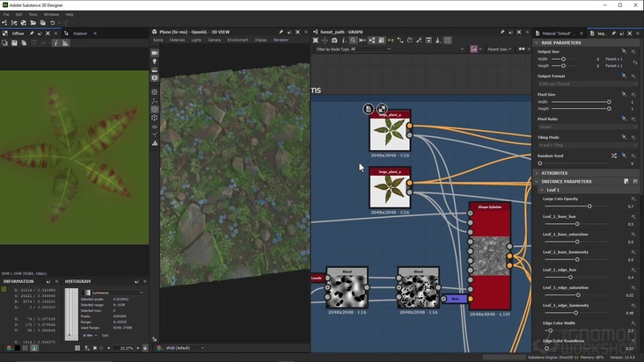644x362 pixels.
Task: Click the green color swatch in Information panel
Action: [4, 289]
